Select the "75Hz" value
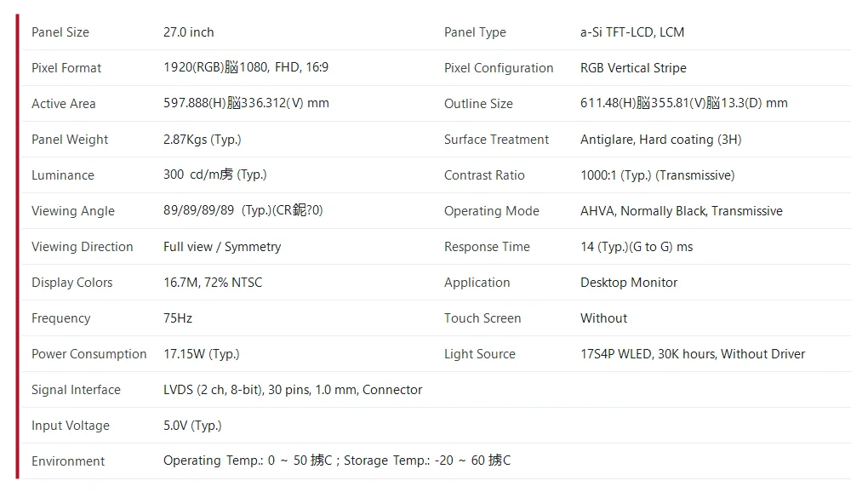The height and width of the screenshot is (492, 868). click(178, 318)
